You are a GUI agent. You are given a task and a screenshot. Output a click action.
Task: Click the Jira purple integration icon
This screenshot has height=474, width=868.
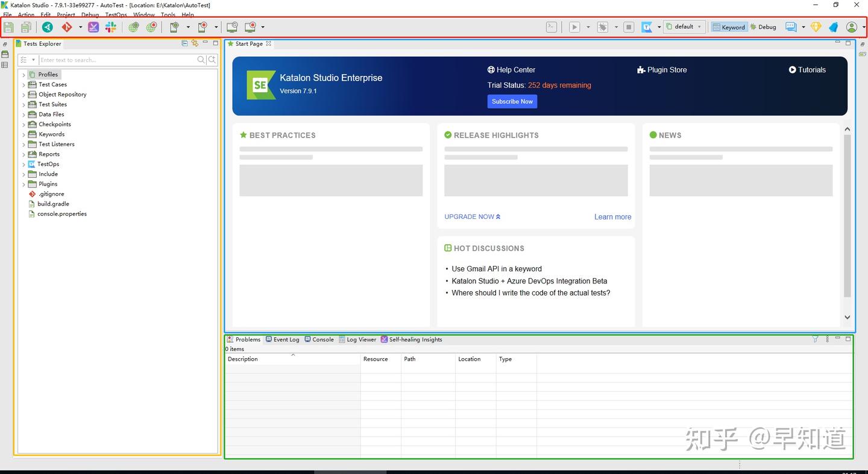(93, 27)
